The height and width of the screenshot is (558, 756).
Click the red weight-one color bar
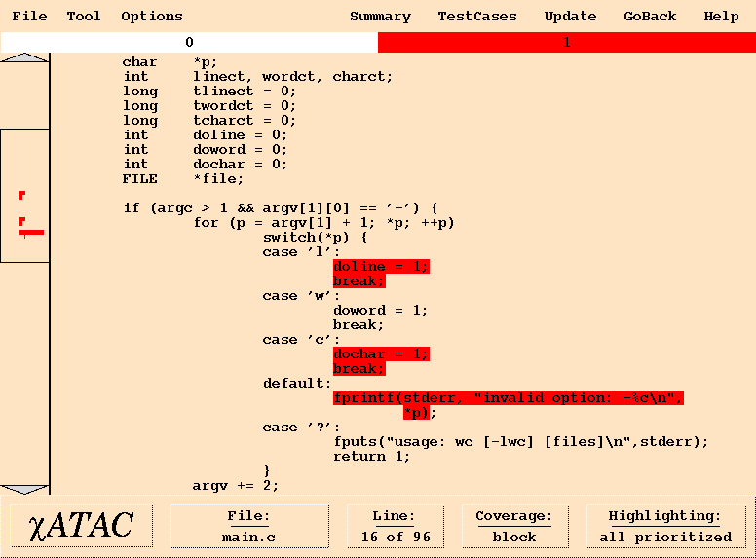coord(566,43)
